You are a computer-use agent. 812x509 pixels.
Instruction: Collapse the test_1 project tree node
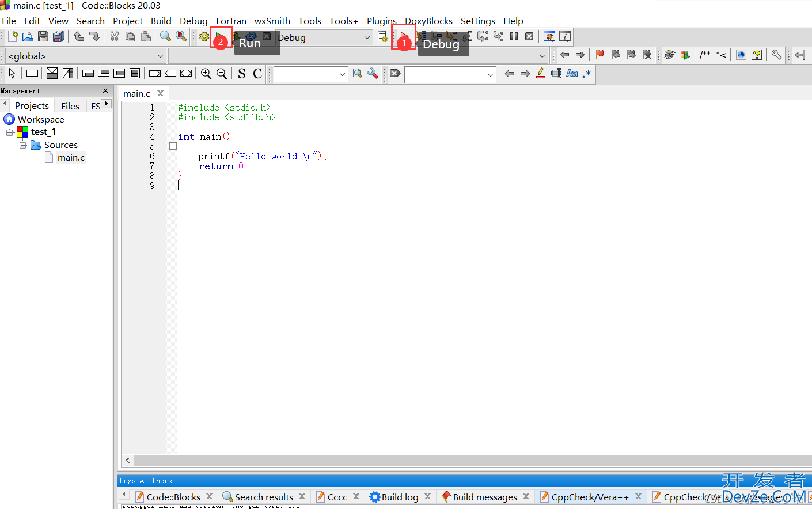point(10,132)
